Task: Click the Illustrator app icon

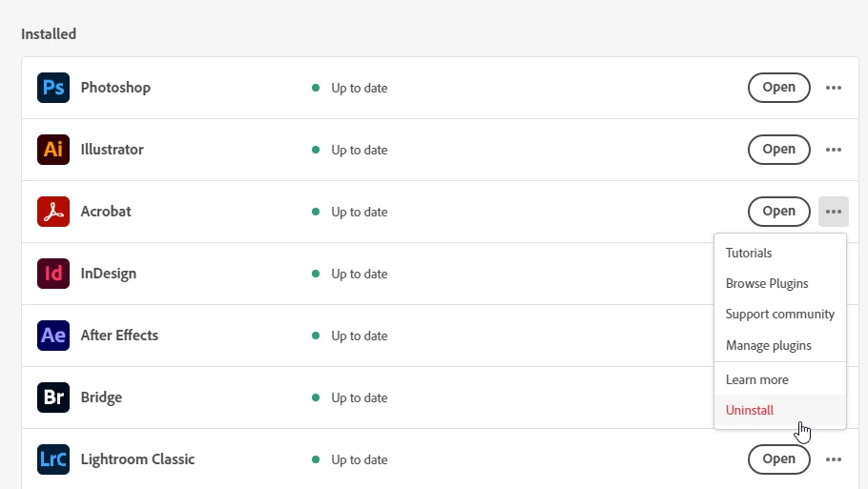Action: [x=53, y=150]
